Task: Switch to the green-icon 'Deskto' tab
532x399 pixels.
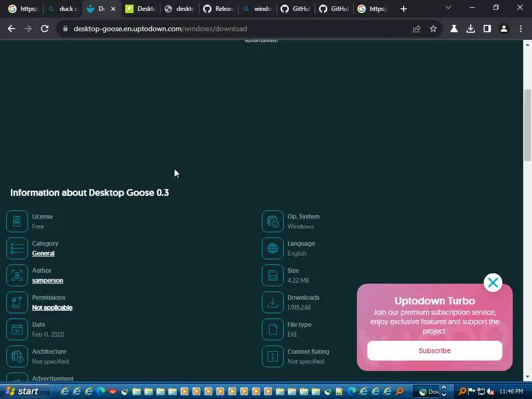Action: coord(141,9)
